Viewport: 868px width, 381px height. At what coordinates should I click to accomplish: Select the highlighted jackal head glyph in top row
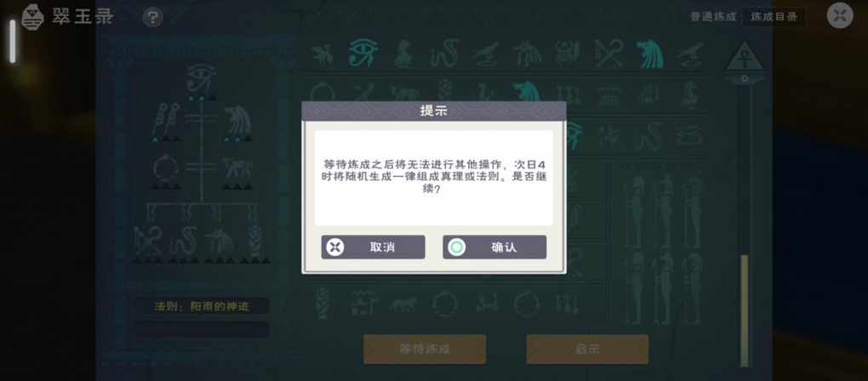tap(650, 54)
